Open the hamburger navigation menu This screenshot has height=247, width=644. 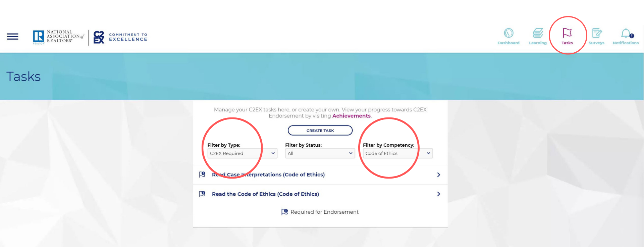pyautogui.click(x=13, y=36)
